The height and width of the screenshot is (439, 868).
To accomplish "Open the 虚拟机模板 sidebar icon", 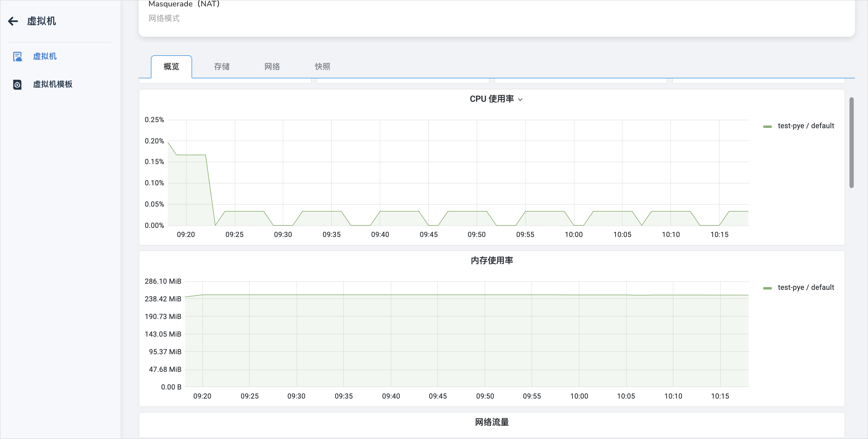I will pyautogui.click(x=17, y=84).
